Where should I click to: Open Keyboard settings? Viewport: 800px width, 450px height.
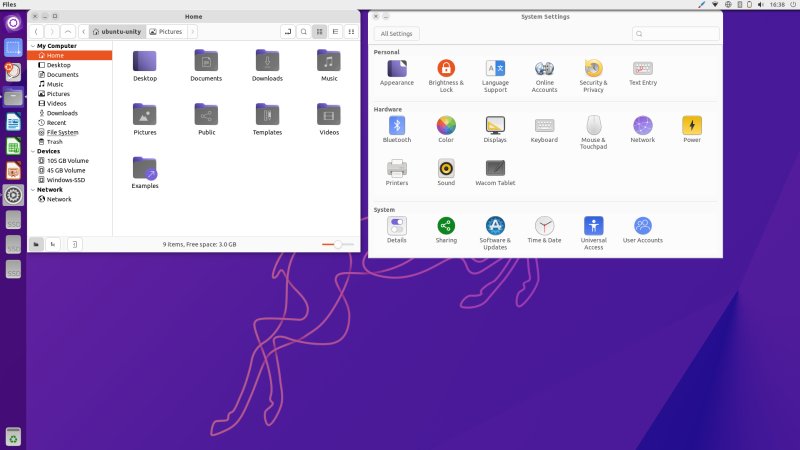[x=544, y=129]
